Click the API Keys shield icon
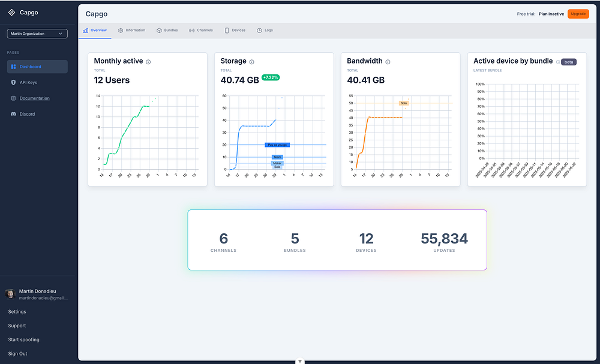Screen dimensions: 600x364 click(13, 82)
